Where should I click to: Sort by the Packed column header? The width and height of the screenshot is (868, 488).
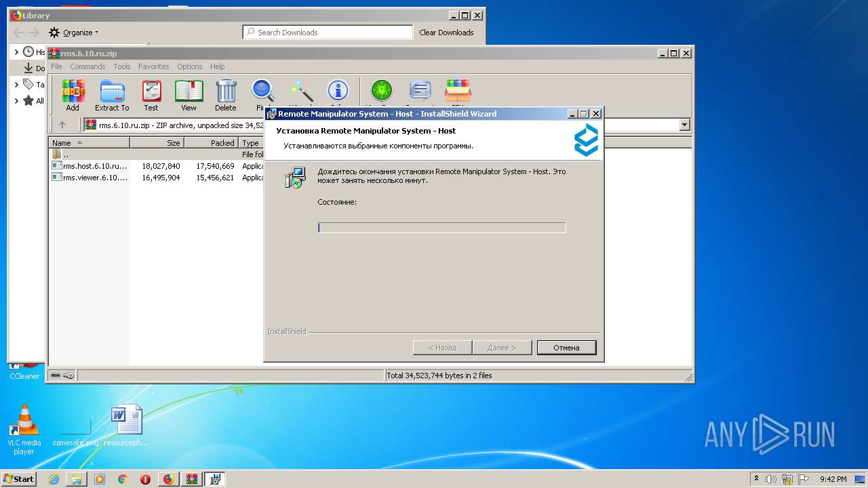[212, 142]
